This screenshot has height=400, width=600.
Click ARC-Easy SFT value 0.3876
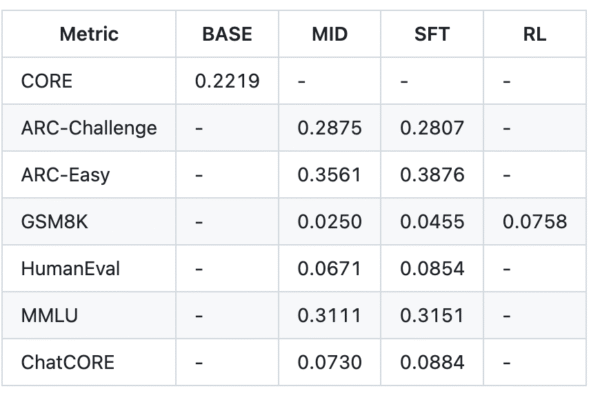[432, 174]
